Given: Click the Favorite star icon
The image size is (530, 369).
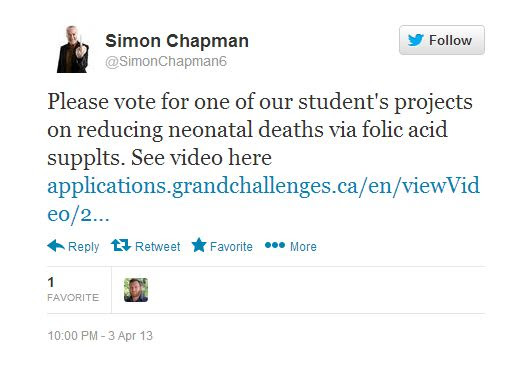Looking at the screenshot, I should [199, 245].
